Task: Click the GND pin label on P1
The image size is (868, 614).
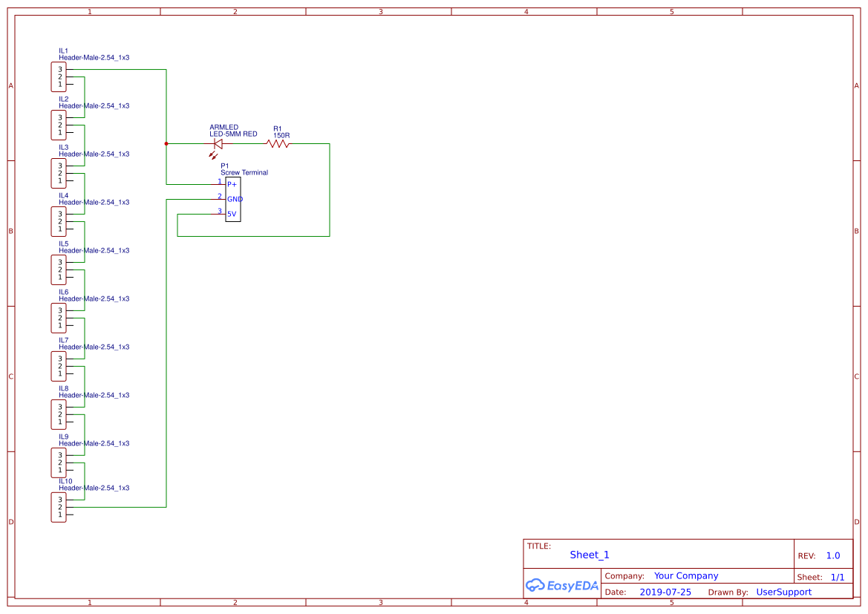Action: 235,199
